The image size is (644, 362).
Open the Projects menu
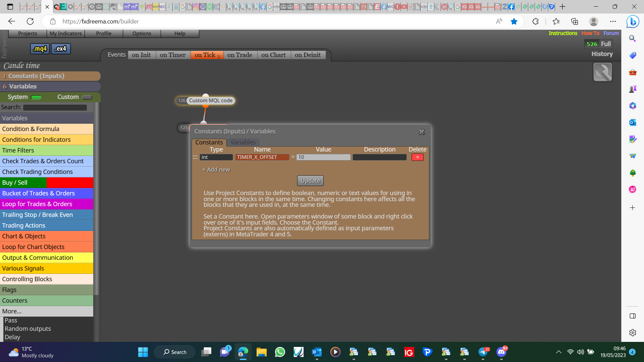pyautogui.click(x=28, y=34)
